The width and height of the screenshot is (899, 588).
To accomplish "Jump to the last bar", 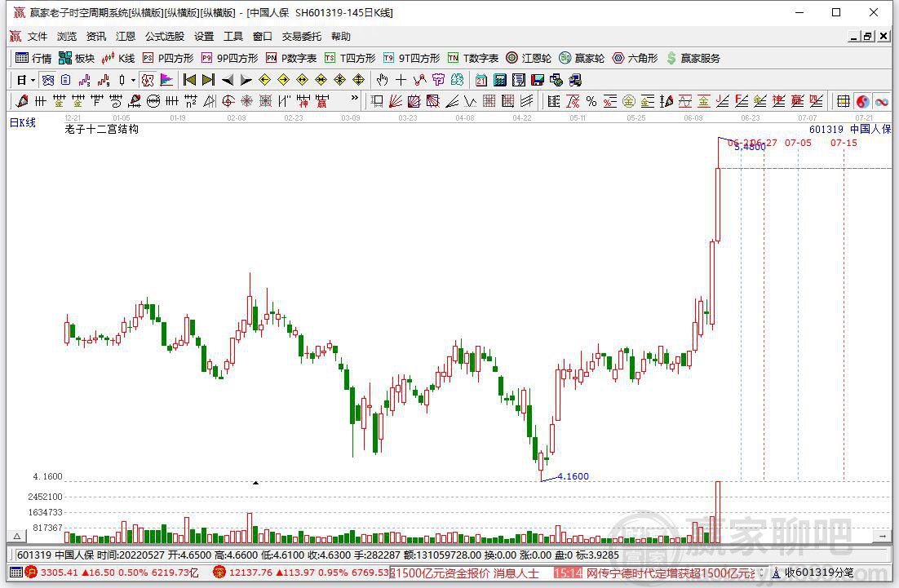I will [209, 80].
